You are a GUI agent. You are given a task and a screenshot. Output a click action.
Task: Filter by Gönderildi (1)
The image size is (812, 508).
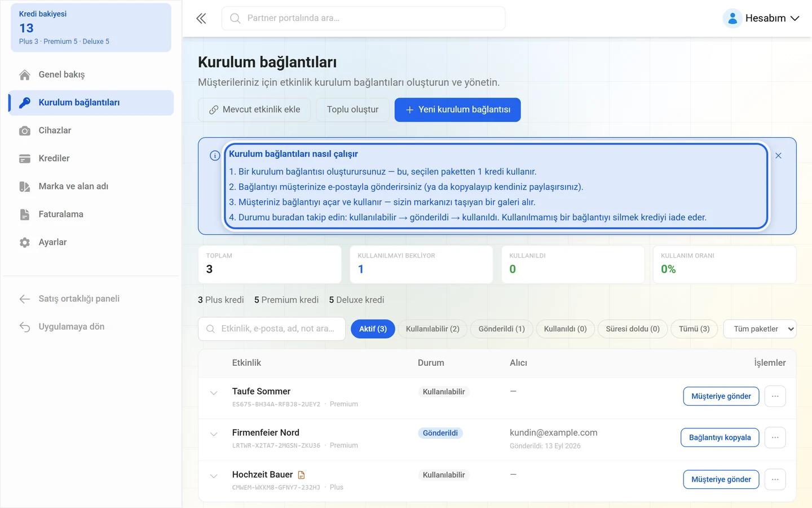(501, 329)
